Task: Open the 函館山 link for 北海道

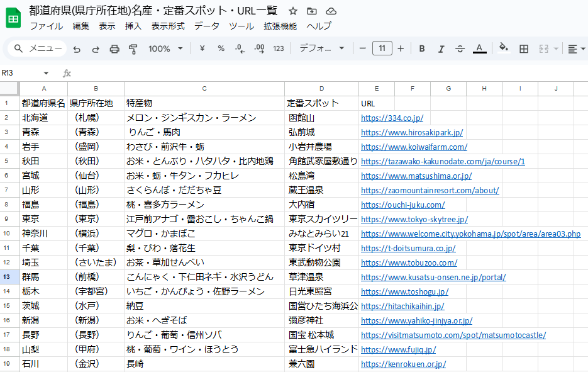Action: click(x=391, y=117)
